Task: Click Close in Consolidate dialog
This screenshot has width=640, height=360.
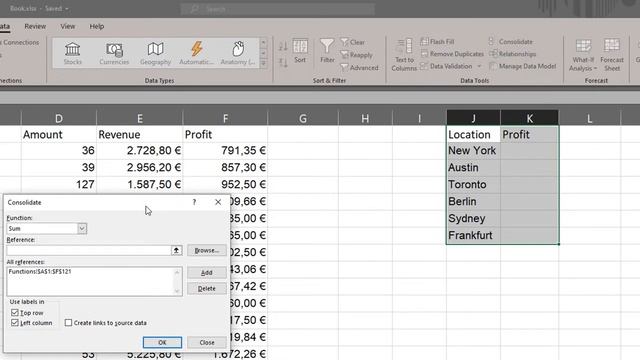Action: click(207, 342)
